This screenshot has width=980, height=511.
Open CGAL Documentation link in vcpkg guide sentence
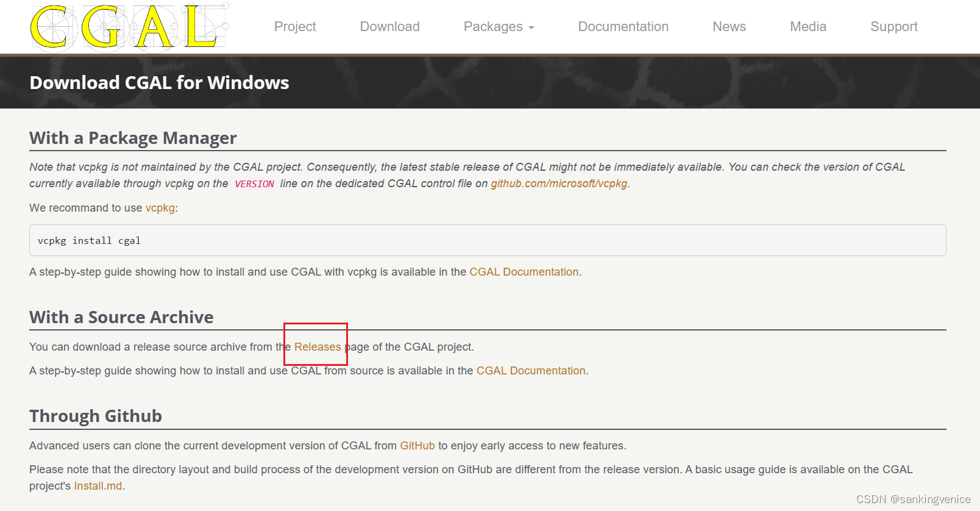(x=524, y=272)
